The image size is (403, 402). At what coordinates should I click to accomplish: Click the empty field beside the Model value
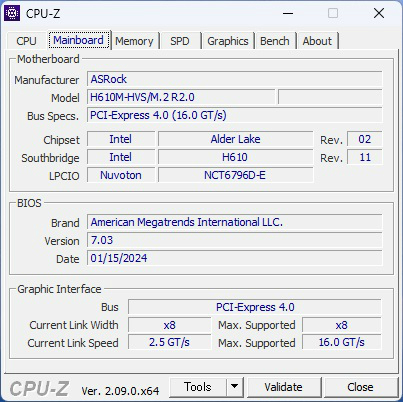point(330,97)
